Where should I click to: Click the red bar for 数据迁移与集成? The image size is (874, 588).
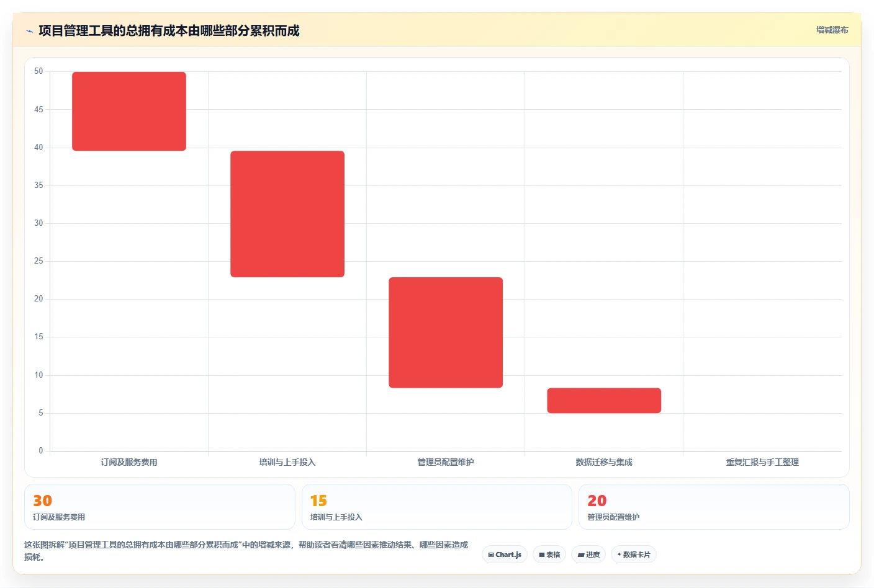(x=604, y=401)
